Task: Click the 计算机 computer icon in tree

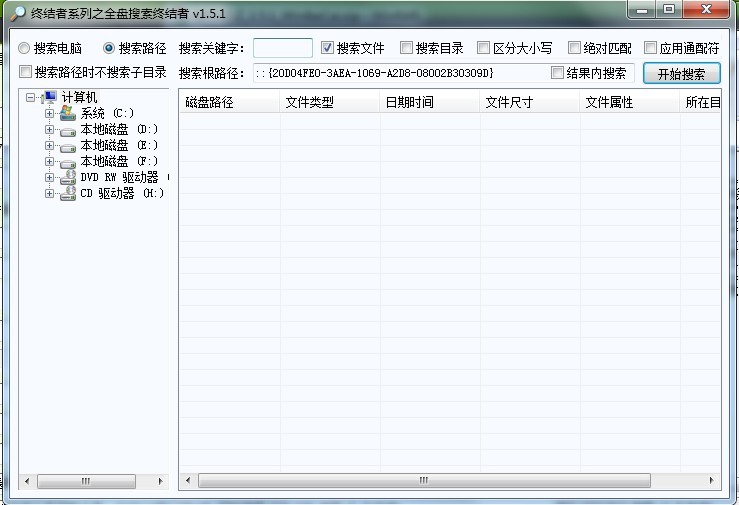Action: coord(49,97)
